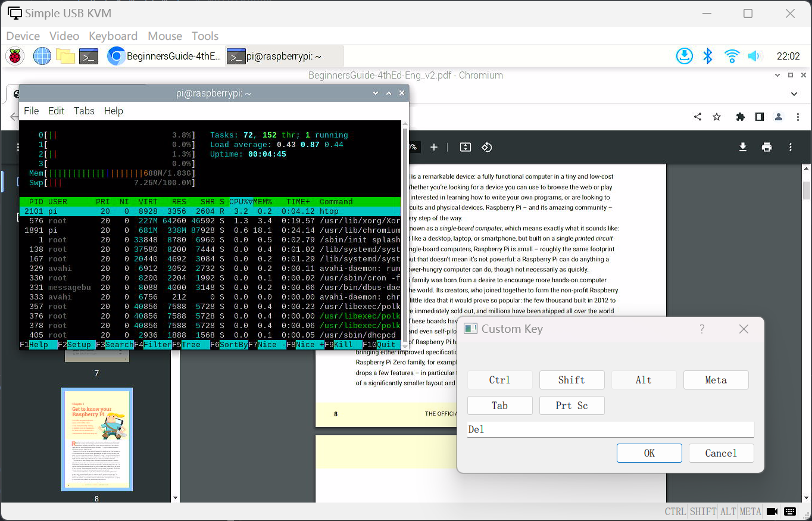The height and width of the screenshot is (521, 812).
Task: Click the share icon in Chromium toolbar
Action: (x=698, y=117)
